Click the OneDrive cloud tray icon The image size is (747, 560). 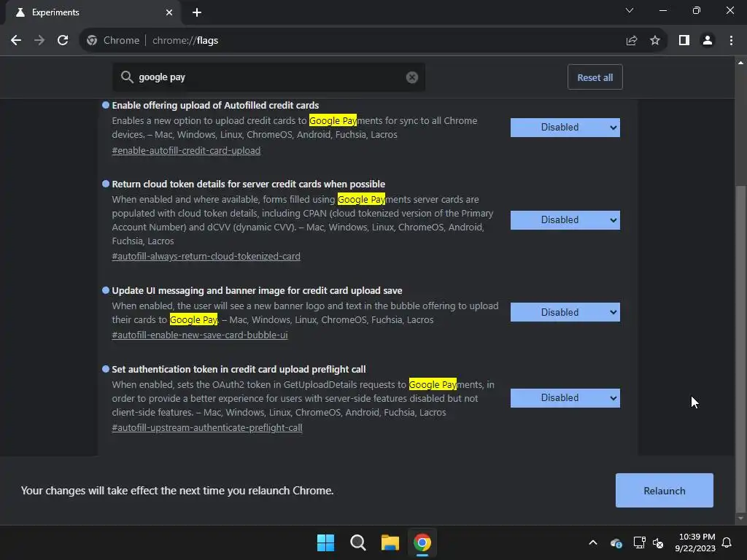tap(616, 542)
